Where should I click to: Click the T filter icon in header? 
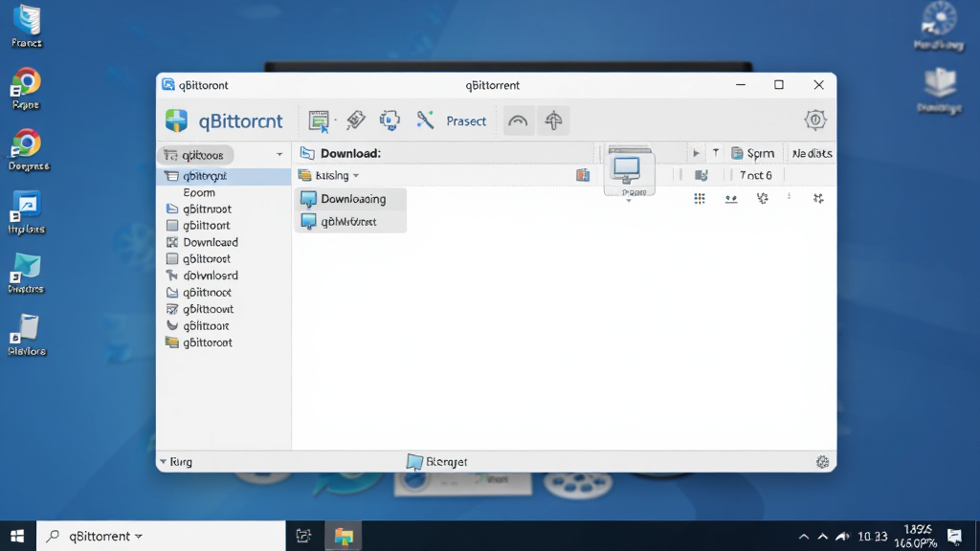coord(716,153)
